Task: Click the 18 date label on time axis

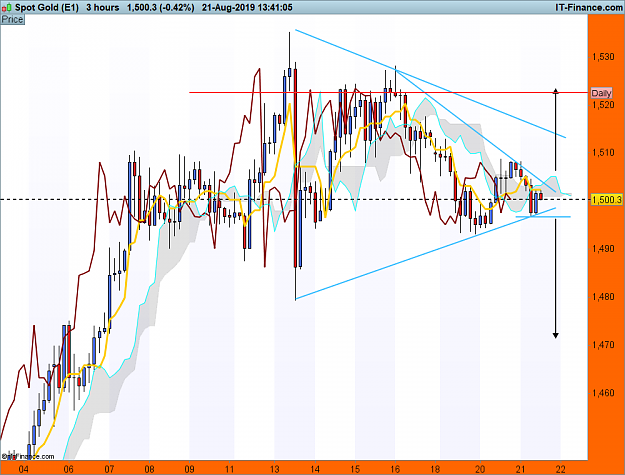Action: [435, 469]
